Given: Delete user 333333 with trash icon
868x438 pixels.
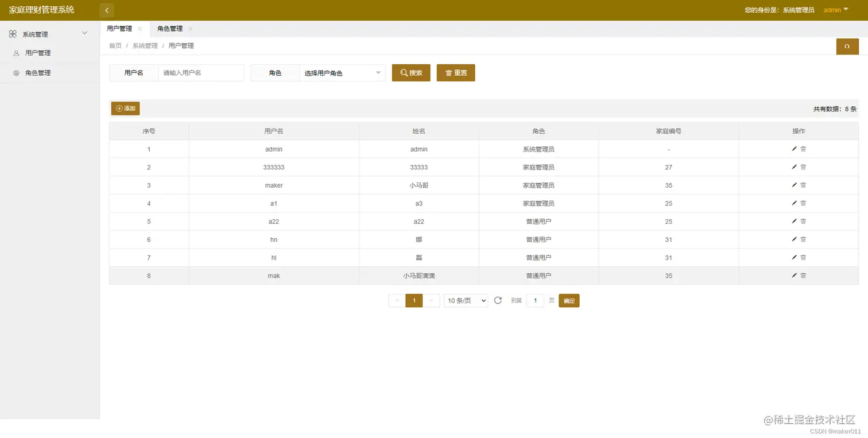Looking at the screenshot, I should click(803, 167).
